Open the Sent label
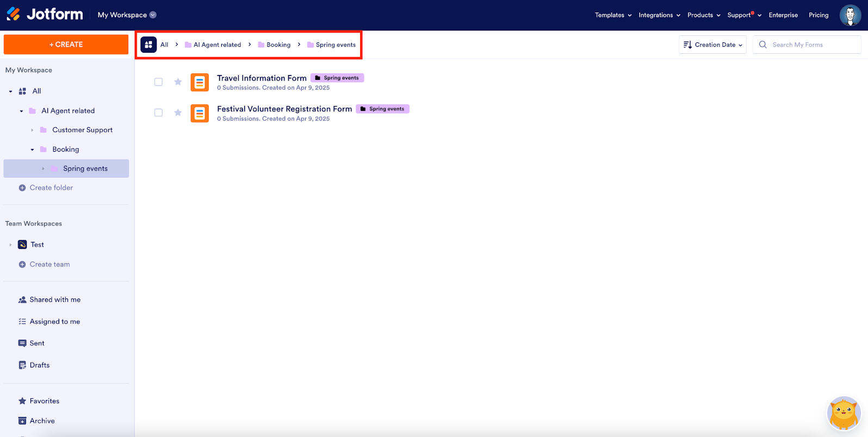 37,343
